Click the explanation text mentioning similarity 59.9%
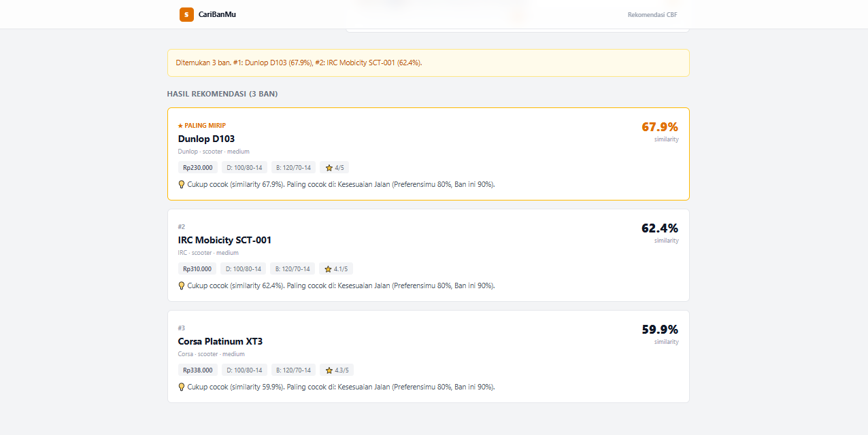Image resolution: width=868 pixels, height=435 pixels. pyautogui.click(x=341, y=387)
